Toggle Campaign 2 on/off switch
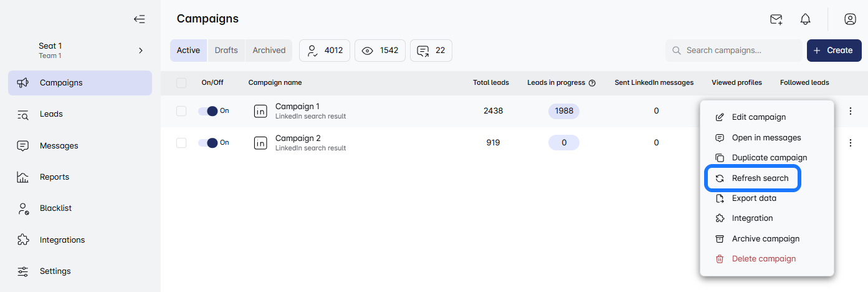The height and width of the screenshot is (292, 868). pos(208,143)
